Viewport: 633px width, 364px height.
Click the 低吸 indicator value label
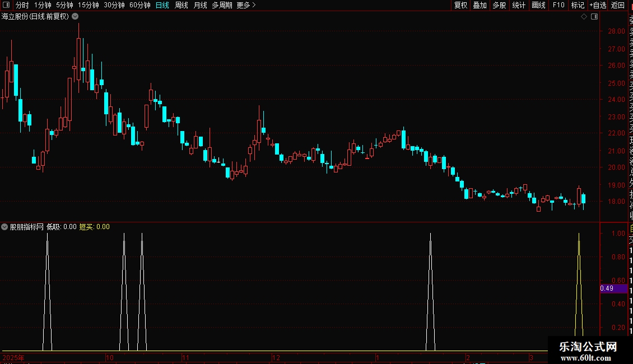62,227
